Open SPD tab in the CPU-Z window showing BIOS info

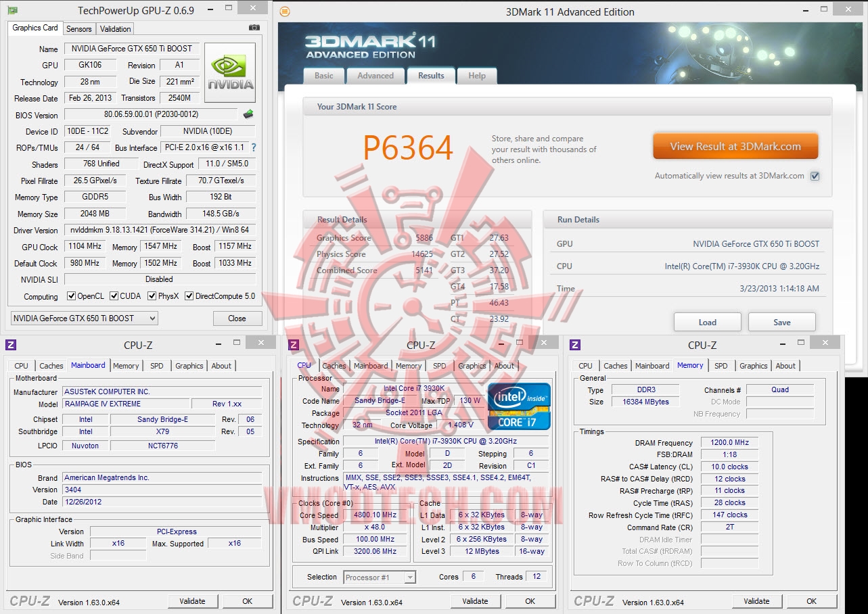click(x=157, y=366)
